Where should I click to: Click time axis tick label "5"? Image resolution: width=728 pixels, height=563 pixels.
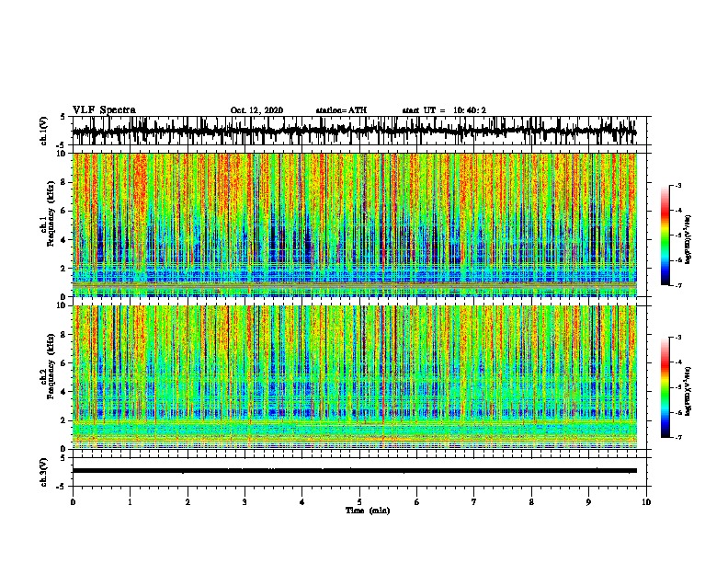pyautogui.click(x=359, y=502)
